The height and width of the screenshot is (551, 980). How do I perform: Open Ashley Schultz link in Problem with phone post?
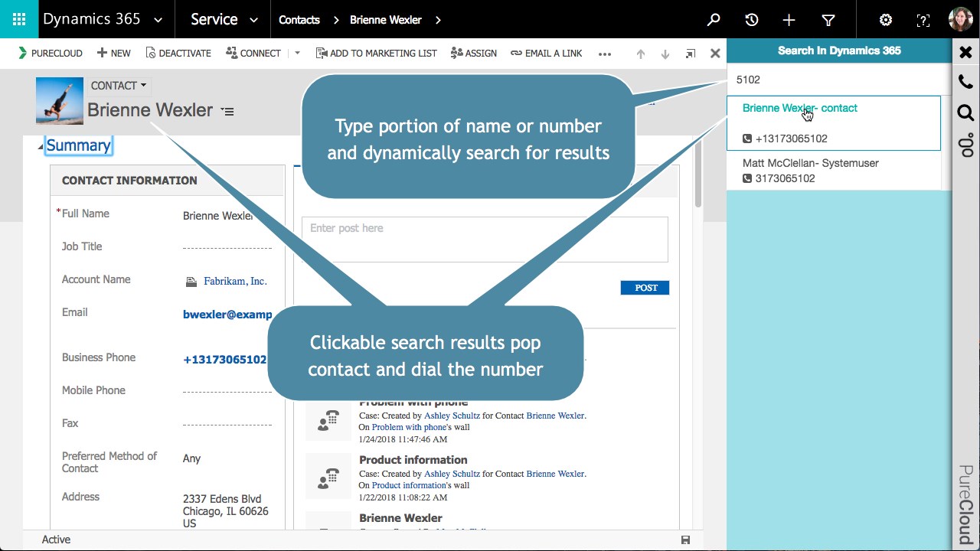pos(452,416)
